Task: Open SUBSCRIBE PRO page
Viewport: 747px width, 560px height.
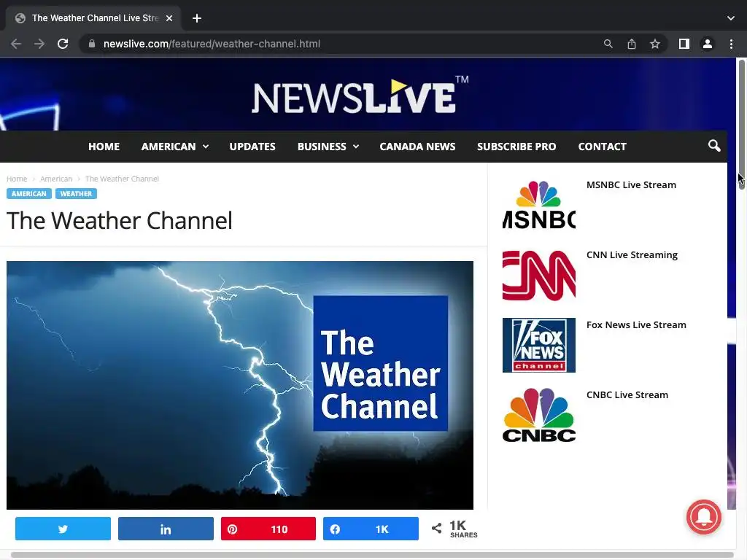Action: click(x=516, y=147)
